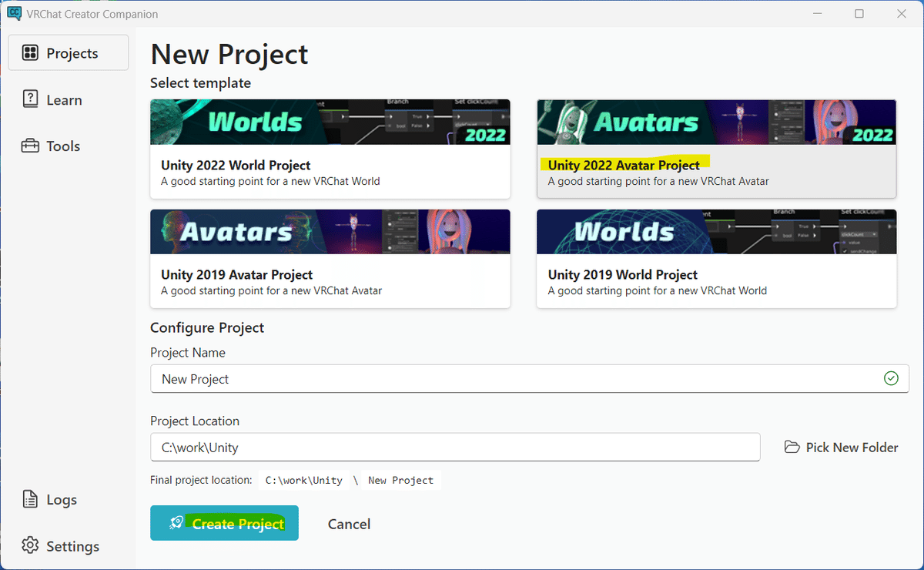The width and height of the screenshot is (924, 570).
Task: Click the Learn book icon
Action: [x=30, y=99]
